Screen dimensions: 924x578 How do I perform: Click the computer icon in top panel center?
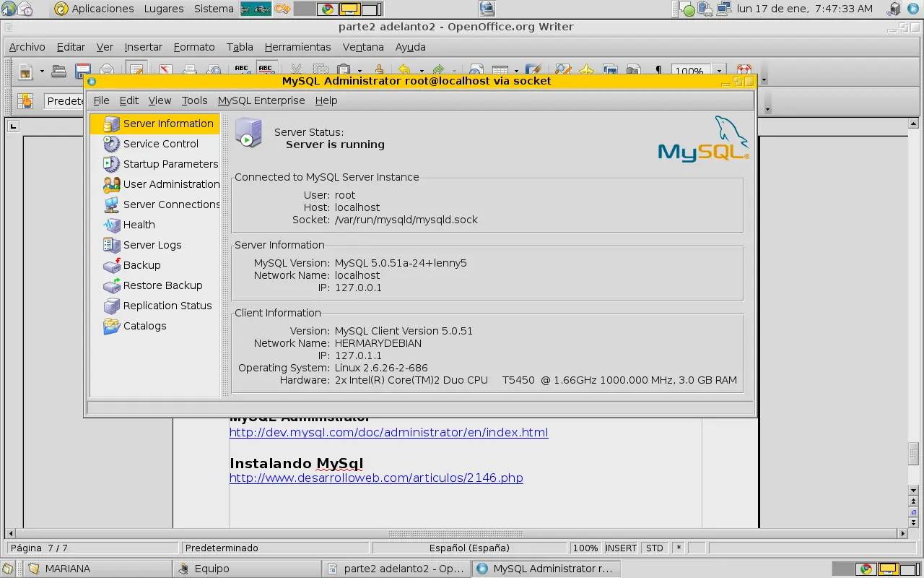click(487, 9)
